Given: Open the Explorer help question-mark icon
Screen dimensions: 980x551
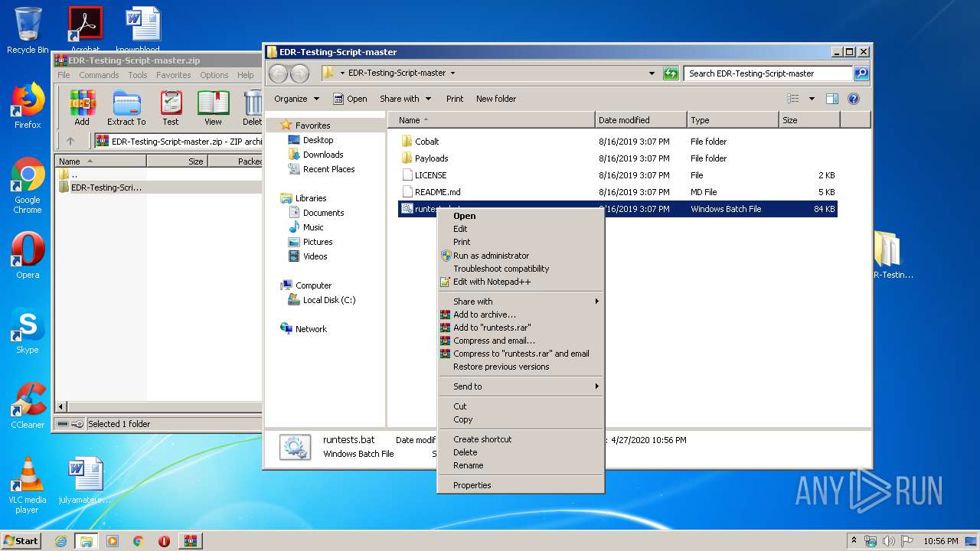Looking at the screenshot, I should [854, 99].
